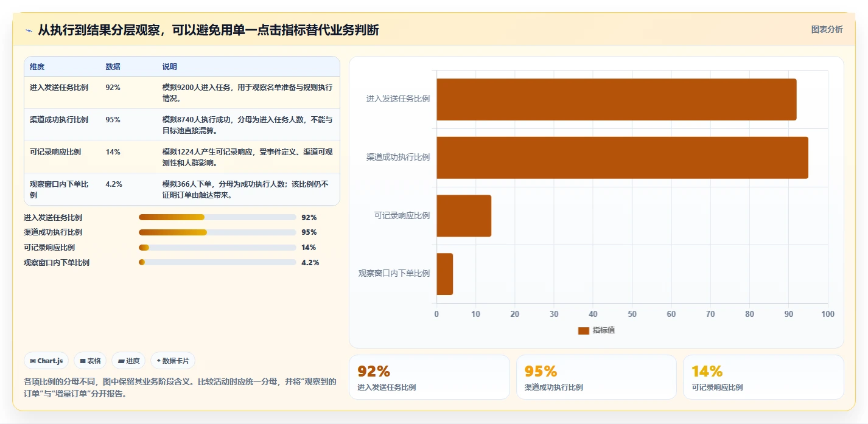This screenshot has height=424, width=868.
Task: Click the description starting 模拟1224人产生可记录响应
Action: tap(248, 157)
